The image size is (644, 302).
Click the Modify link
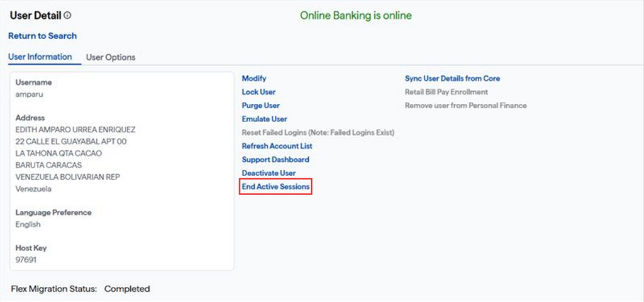click(x=254, y=79)
